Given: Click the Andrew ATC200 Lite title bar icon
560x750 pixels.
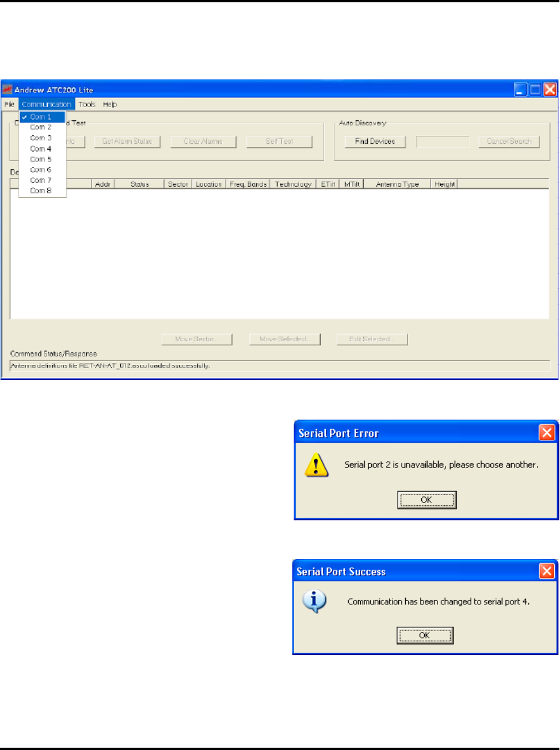Looking at the screenshot, I should [7, 89].
